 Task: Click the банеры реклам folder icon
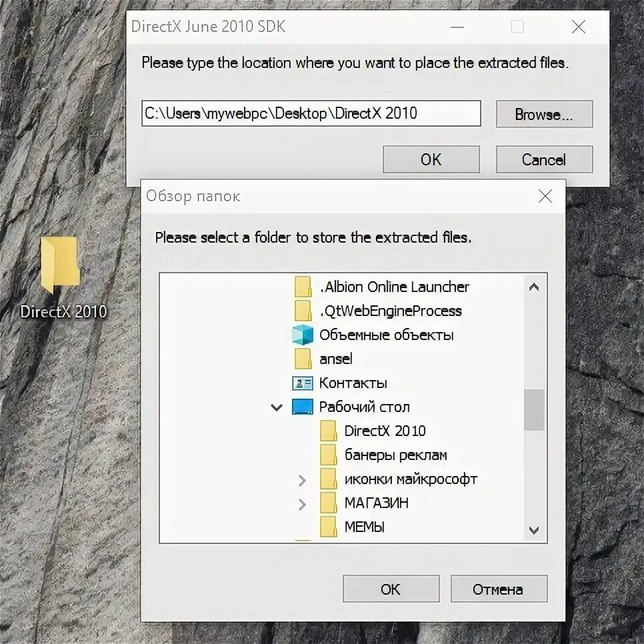coord(328,455)
